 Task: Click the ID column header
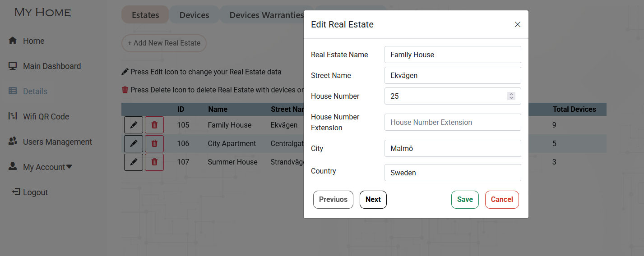pyautogui.click(x=181, y=109)
